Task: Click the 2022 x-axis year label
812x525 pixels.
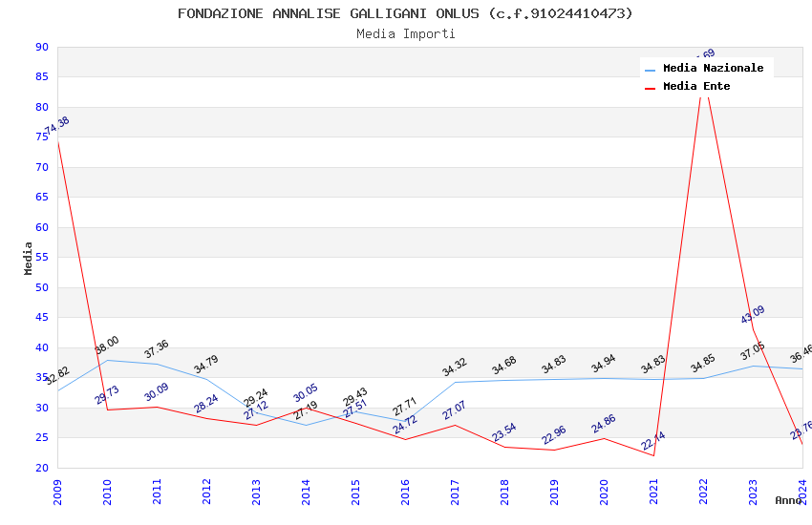Action: [703, 492]
